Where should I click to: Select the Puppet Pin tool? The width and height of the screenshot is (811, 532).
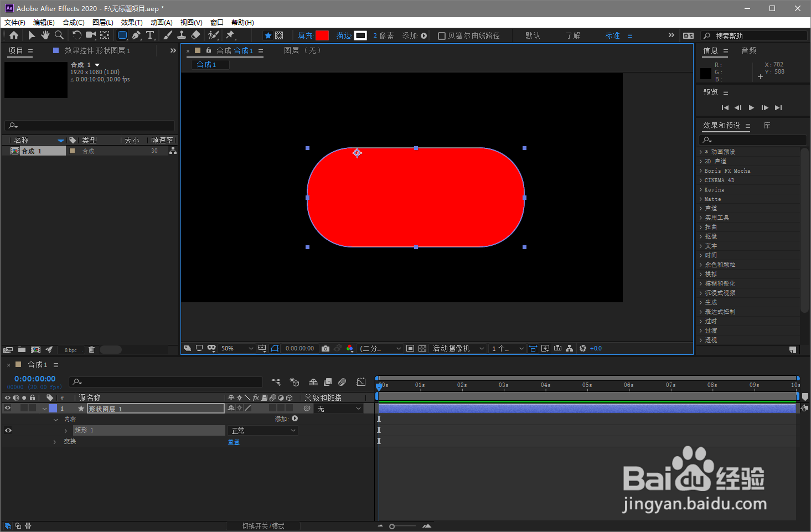pos(230,35)
